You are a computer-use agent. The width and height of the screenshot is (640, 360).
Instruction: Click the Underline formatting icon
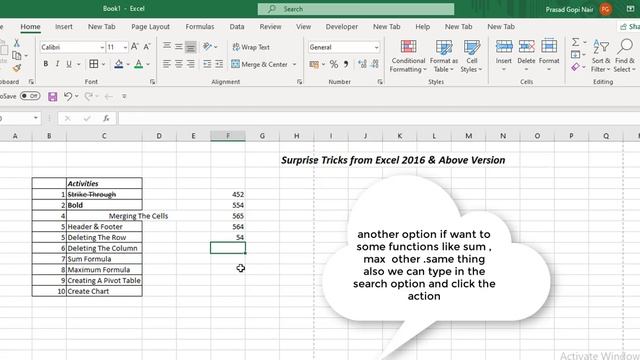coord(69,64)
